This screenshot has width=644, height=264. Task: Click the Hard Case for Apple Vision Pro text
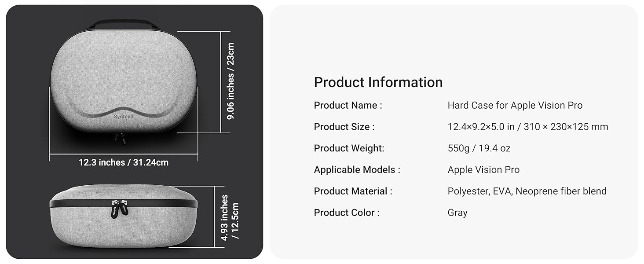(515, 106)
